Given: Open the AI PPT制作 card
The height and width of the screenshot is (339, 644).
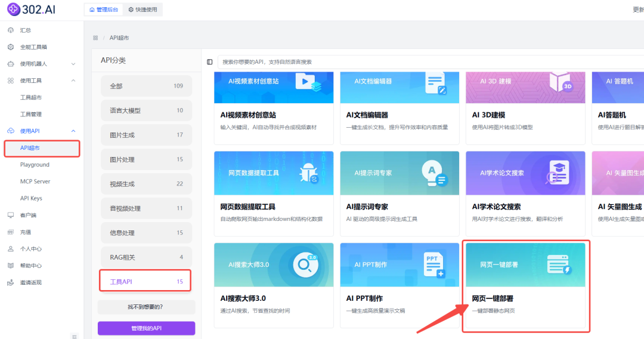Looking at the screenshot, I should click(400, 285).
